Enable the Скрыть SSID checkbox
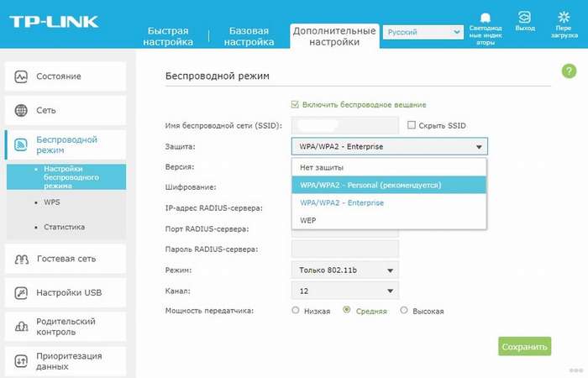The image size is (588, 378). point(411,125)
